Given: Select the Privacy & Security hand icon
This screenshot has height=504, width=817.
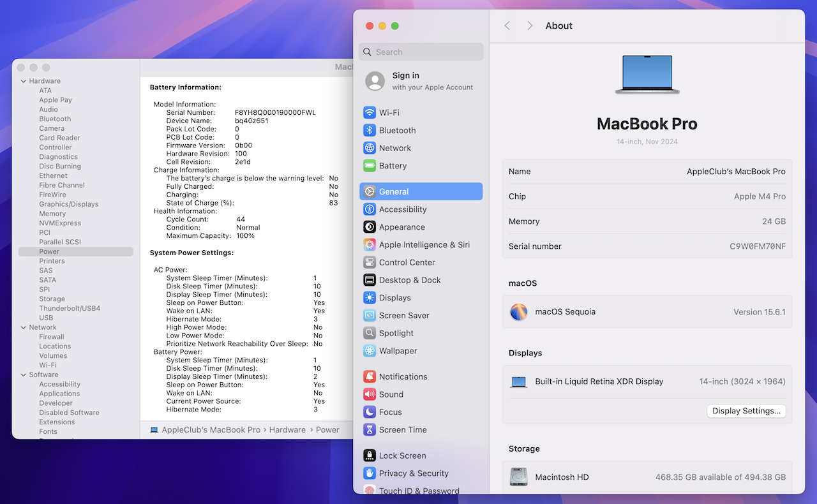Looking at the screenshot, I should [370, 473].
